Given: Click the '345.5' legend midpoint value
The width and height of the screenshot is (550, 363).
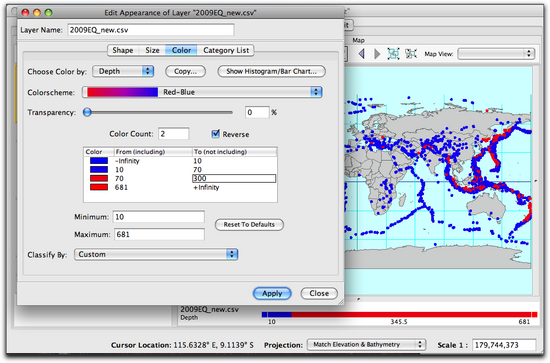Looking at the screenshot, I should pyautogui.click(x=399, y=322).
